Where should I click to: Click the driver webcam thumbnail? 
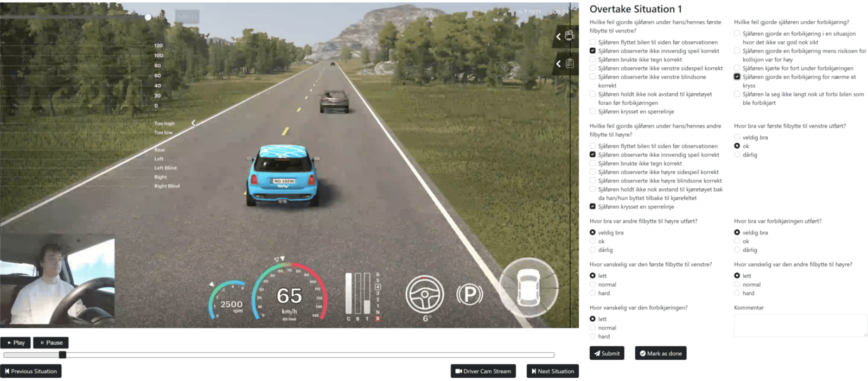[x=58, y=281]
